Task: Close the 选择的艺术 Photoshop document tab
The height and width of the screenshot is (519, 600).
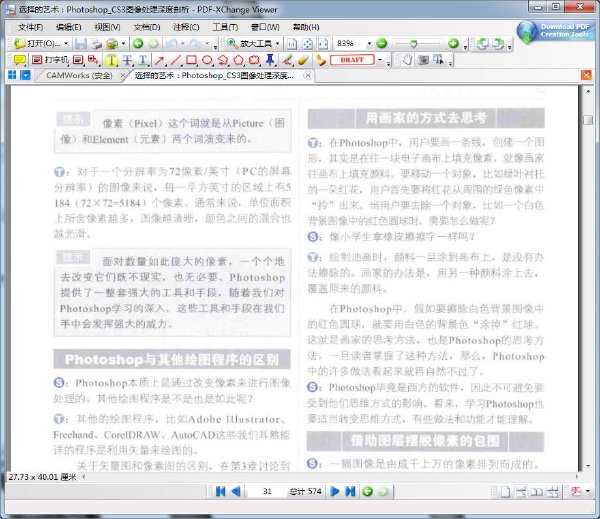Action: click(308, 76)
